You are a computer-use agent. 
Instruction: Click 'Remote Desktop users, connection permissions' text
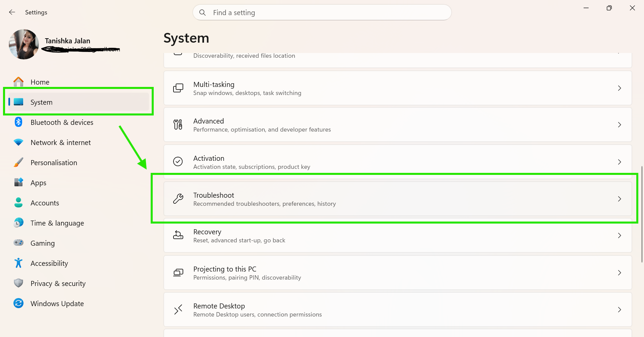tap(257, 315)
